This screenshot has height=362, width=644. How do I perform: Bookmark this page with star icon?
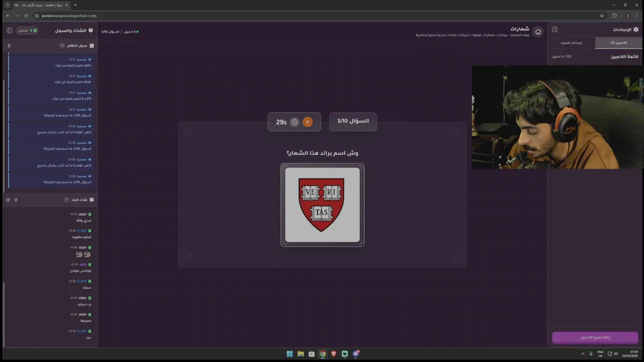pyautogui.click(x=602, y=16)
